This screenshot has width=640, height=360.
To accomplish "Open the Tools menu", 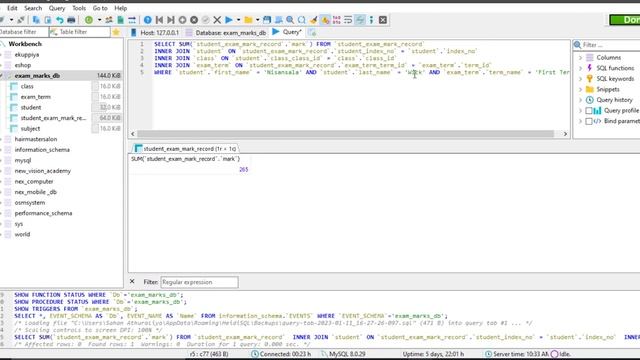I will tap(79, 8).
